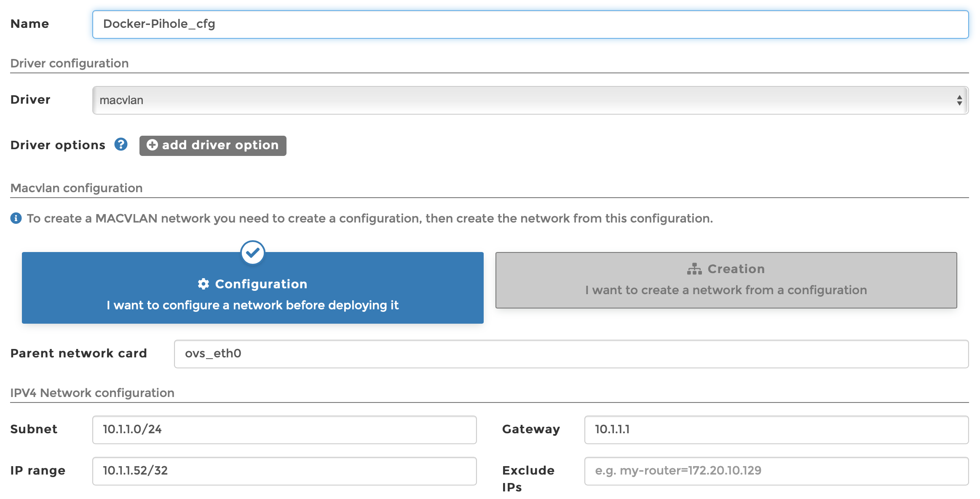
Task: Click the gear icon next to Configuration
Action: (x=203, y=284)
